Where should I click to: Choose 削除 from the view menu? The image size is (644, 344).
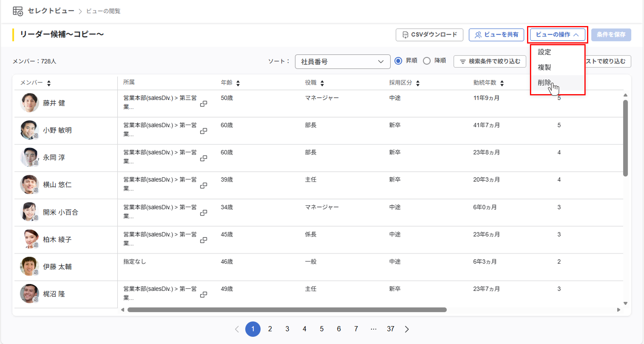coord(544,83)
